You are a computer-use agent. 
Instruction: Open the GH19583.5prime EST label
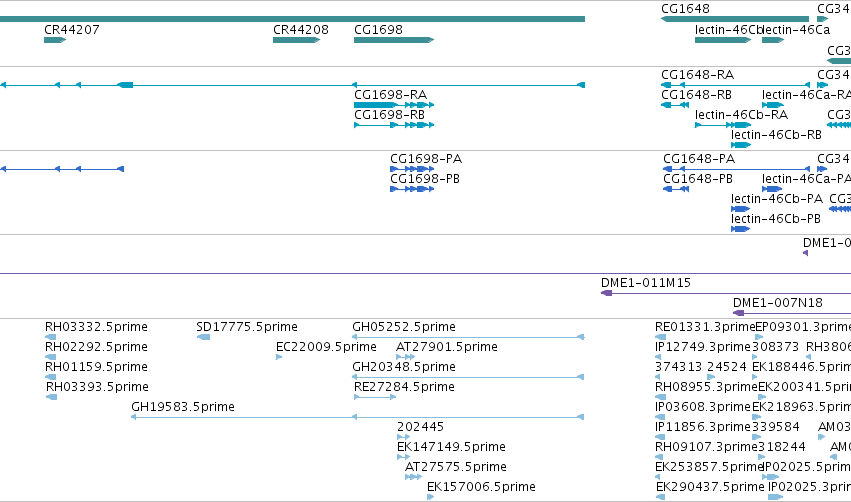[183, 406]
